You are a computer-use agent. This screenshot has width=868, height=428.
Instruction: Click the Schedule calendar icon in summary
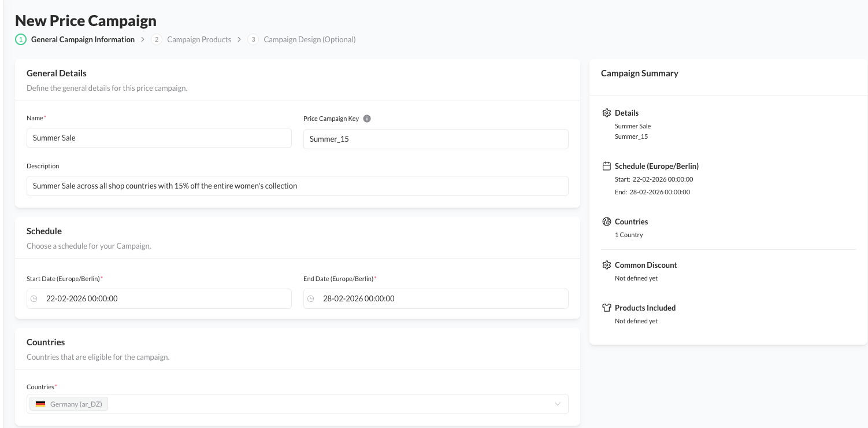(x=606, y=166)
